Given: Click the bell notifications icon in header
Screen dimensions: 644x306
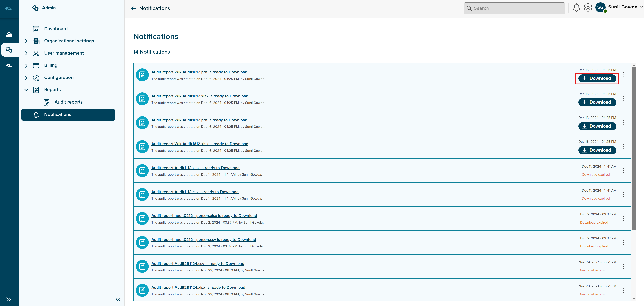Looking at the screenshot, I should 576,8.
